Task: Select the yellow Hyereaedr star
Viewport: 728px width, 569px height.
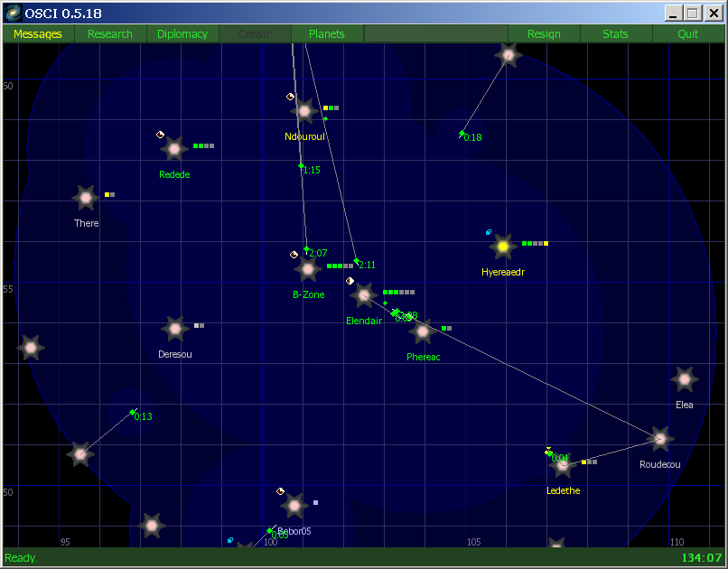Action: [503, 246]
